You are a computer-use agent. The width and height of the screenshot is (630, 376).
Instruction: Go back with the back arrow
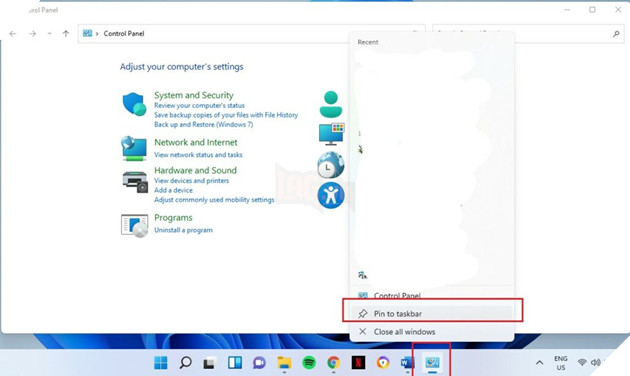point(13,34)
